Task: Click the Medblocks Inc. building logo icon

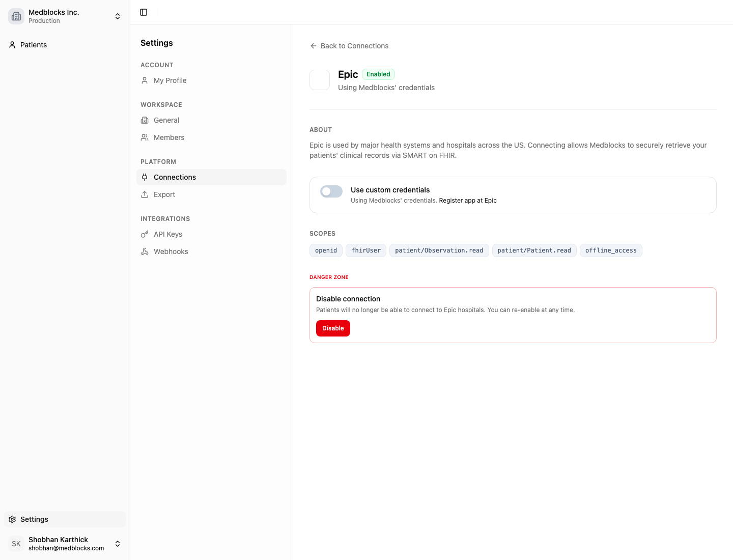Action: 16,16
